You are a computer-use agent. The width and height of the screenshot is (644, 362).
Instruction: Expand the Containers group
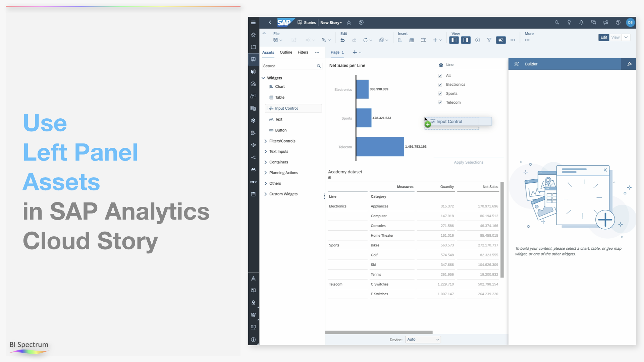pos(266,162)
